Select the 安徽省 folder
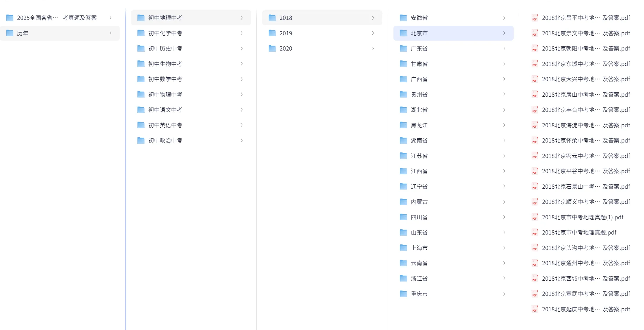Viewport: 644px width, 330px height. point(419,18)
